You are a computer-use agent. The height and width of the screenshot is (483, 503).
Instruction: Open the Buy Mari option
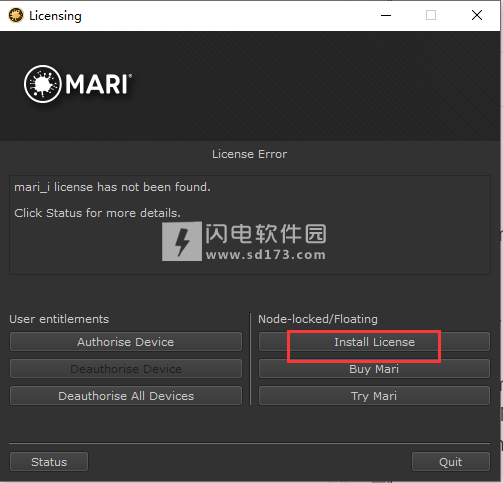point(374,369)
